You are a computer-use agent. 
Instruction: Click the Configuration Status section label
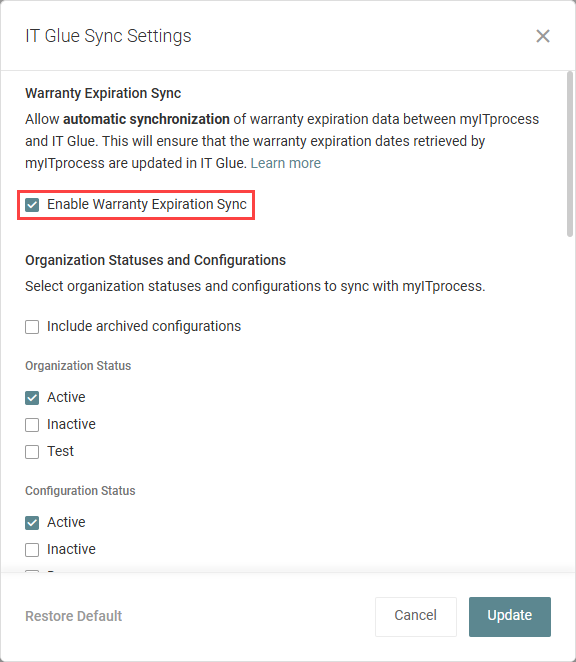click(80, 491)
